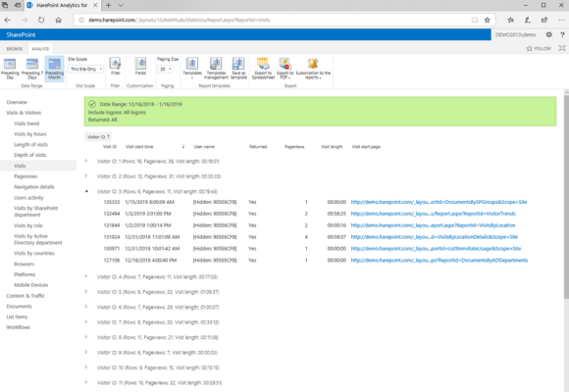
Task: Open the Paging Size dropdown
Action: click(x=165, y=69)
